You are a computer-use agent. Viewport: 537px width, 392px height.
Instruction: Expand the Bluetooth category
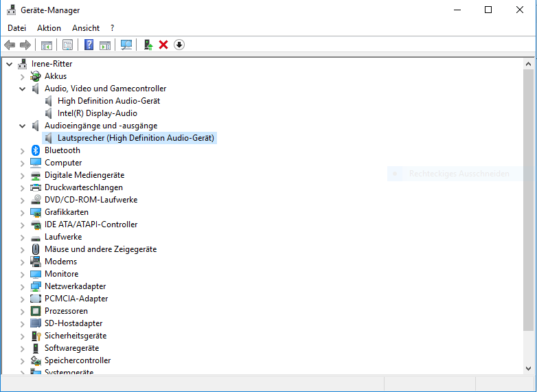pyautogui.click(x=22, y=150)
